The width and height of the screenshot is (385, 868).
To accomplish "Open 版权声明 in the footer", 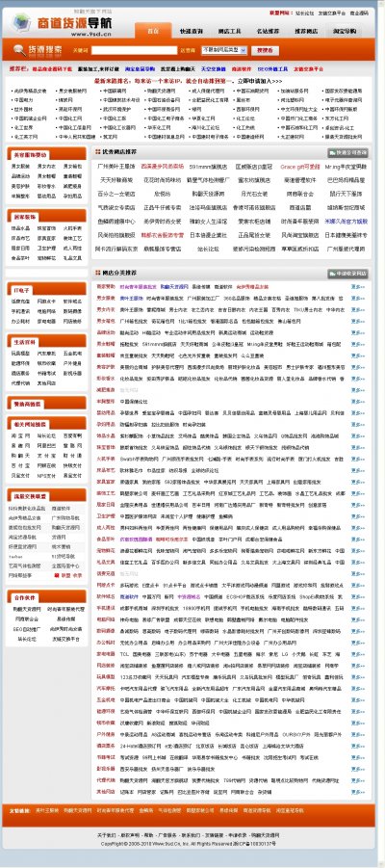I will (130, 834).
